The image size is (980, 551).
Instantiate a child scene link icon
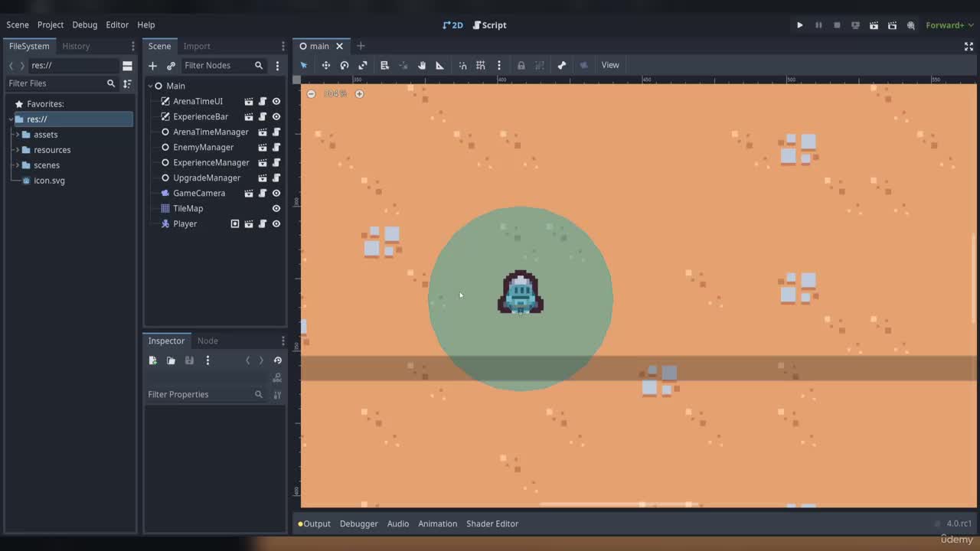pyautogui.click(x=171, y=66)
